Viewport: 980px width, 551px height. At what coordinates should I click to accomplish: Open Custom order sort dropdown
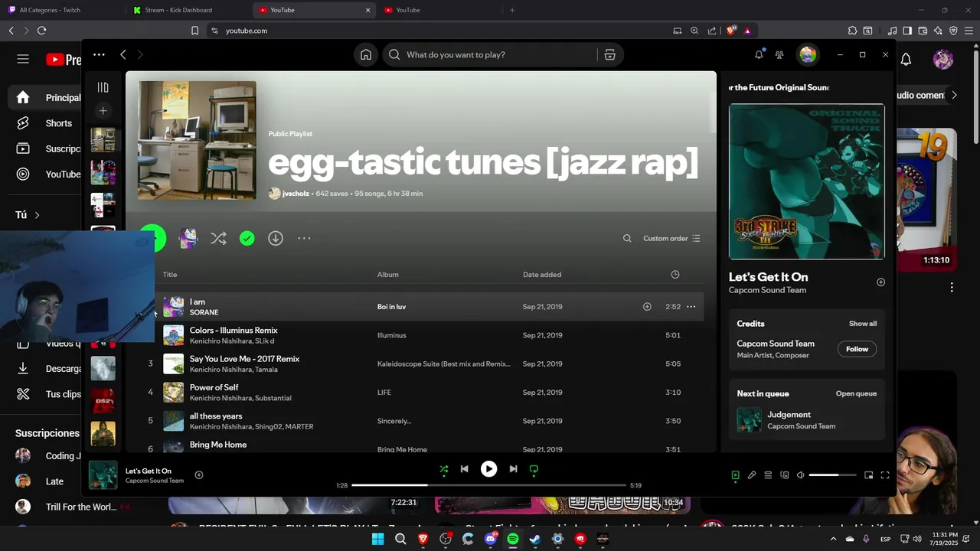pyautogui.click(x=671, y=238)
